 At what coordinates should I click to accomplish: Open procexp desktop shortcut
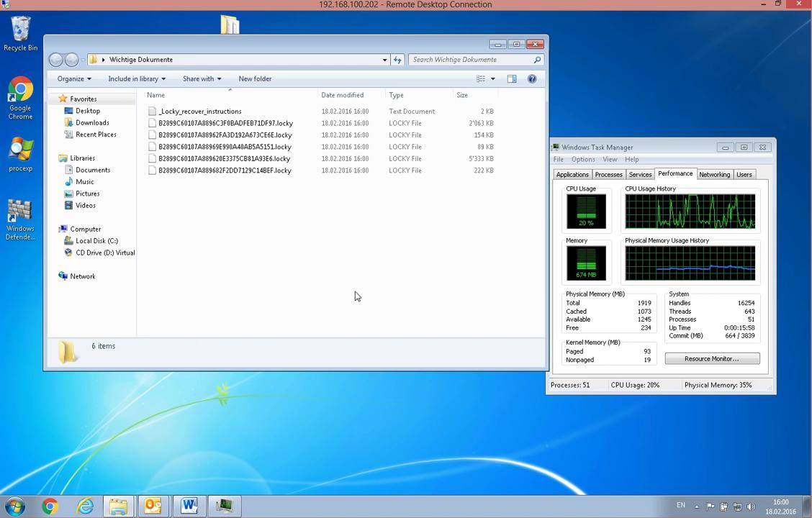click(21, 154)
